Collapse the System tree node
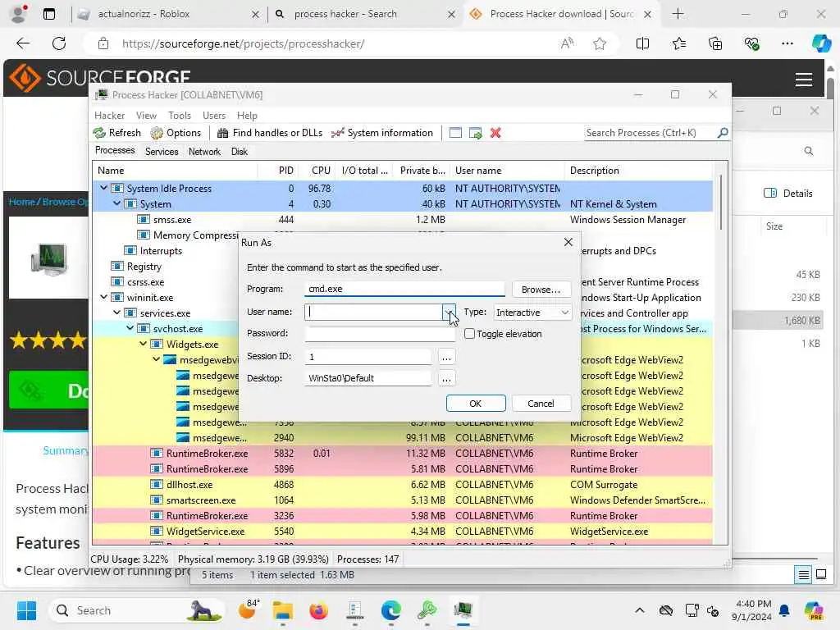 [116, 203]
